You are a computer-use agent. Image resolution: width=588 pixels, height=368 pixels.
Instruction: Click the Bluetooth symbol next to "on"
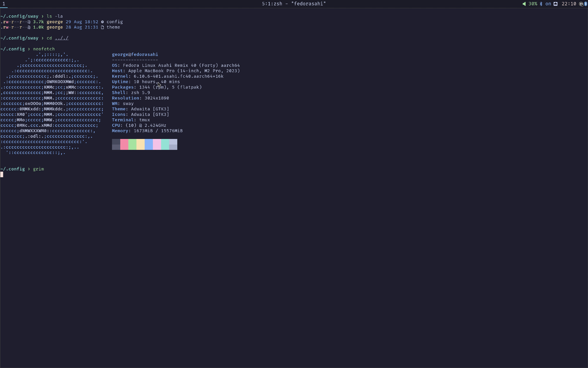541,4
